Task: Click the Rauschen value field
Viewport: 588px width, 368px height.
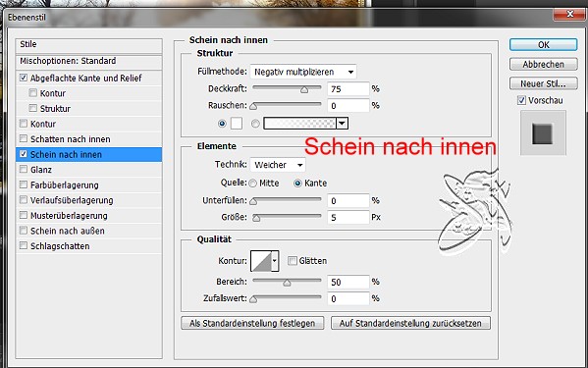Action: 348,106
